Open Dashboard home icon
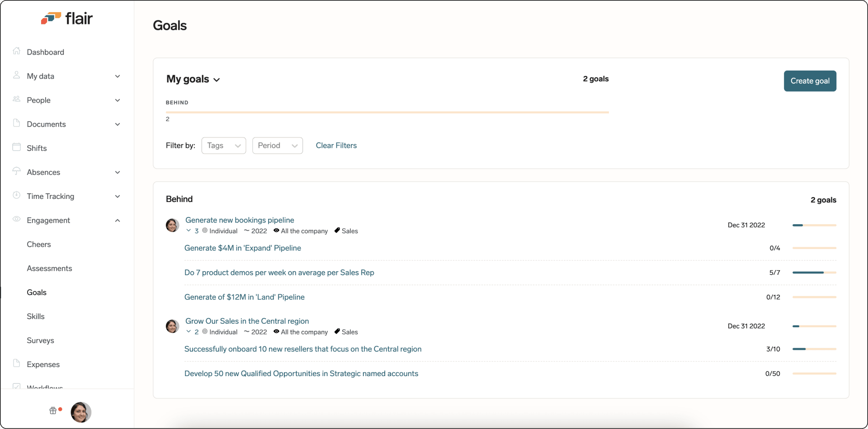Viewport: 868px width, 429px height. 17,51
